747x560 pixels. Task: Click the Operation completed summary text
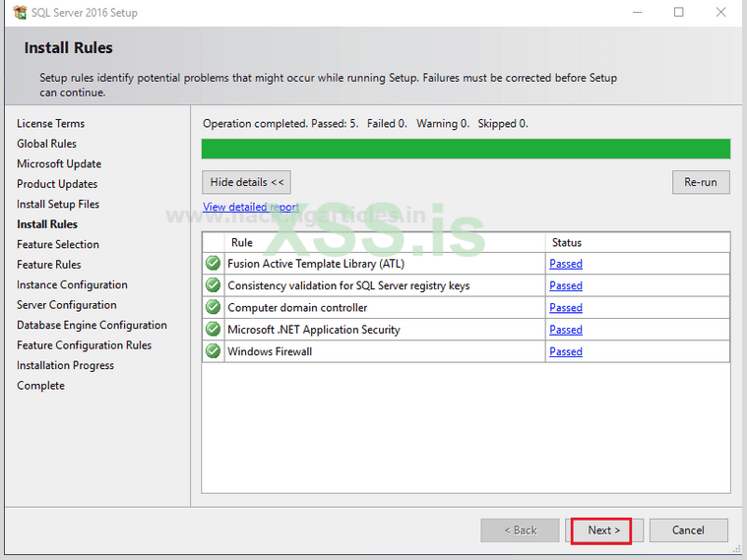(365, 123)
